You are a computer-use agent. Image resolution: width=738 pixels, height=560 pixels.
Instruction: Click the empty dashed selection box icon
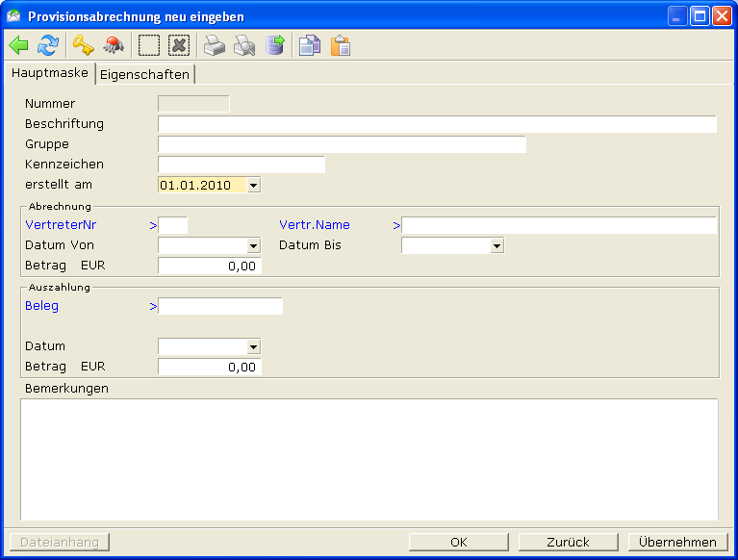pos(149,45)
